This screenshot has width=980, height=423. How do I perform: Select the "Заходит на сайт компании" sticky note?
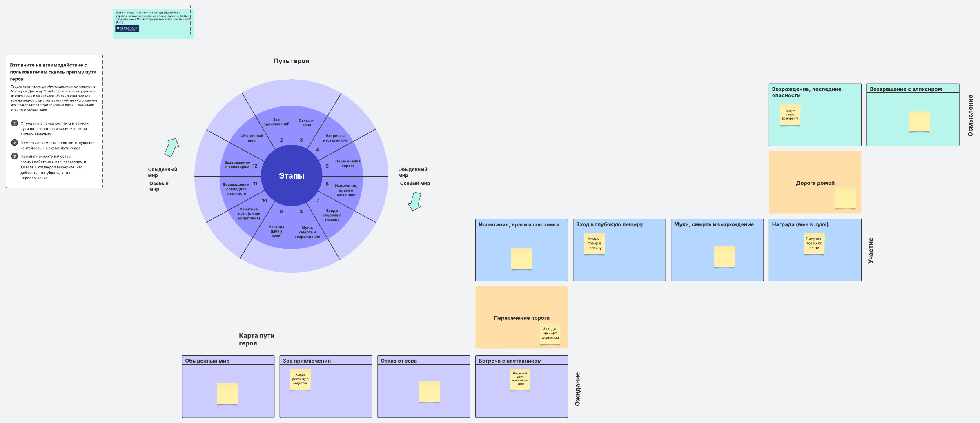(550, 334)
